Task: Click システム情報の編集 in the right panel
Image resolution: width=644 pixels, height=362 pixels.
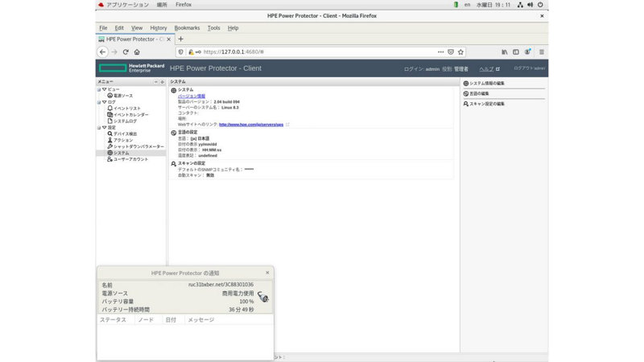Action: (x=486, y=84)
